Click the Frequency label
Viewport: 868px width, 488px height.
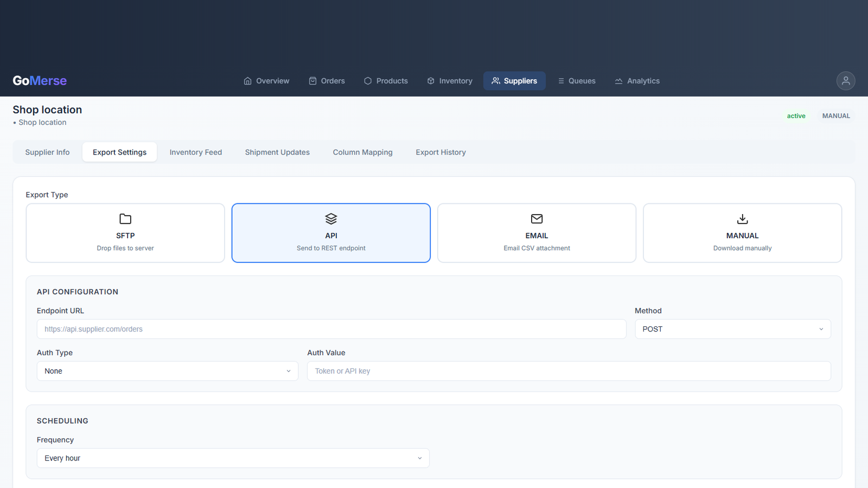pyautogui.click(x=55, y=440)
